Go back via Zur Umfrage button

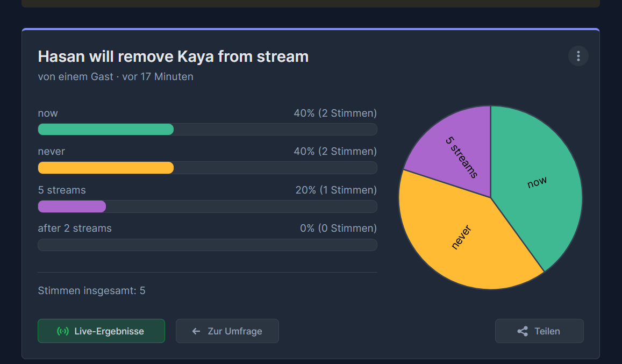[x=227, y=331]
